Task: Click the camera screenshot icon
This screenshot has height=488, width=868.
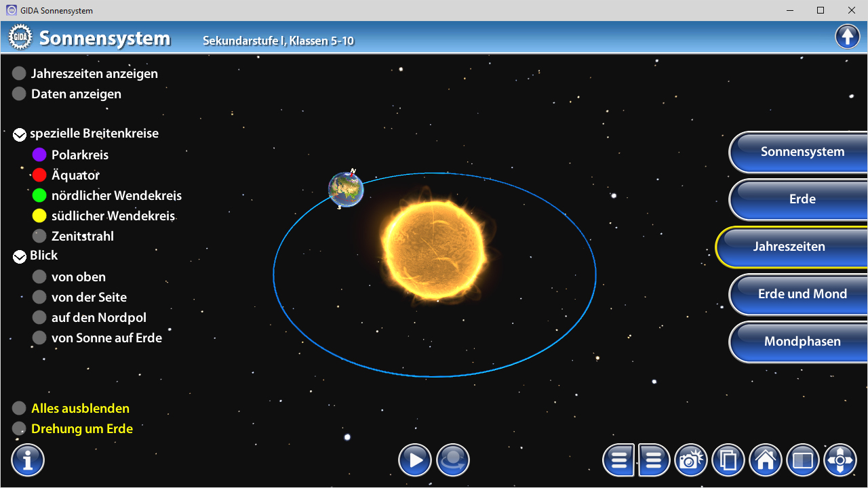Action: point(690,461)
